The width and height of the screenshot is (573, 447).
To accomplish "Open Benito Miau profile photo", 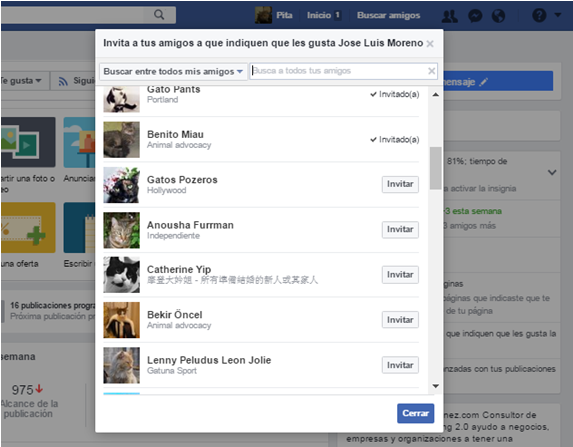I will 121,140.
